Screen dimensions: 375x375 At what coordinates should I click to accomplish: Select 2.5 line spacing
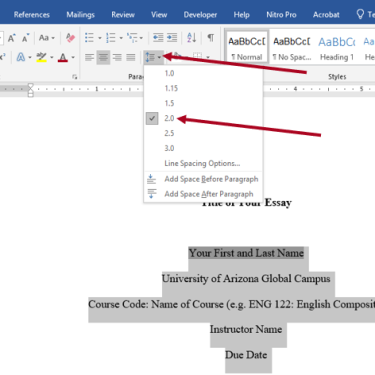203,133
